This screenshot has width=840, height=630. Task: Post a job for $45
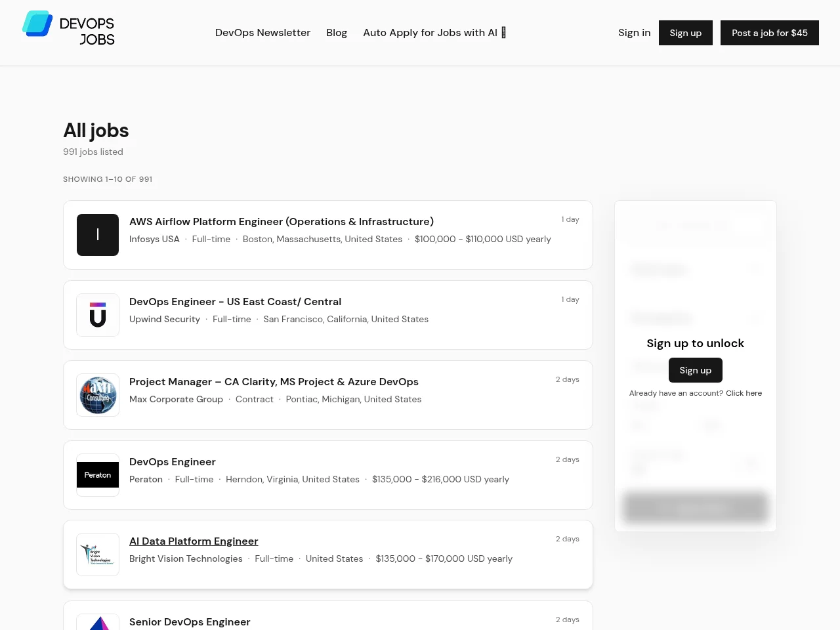coord(770,33)
